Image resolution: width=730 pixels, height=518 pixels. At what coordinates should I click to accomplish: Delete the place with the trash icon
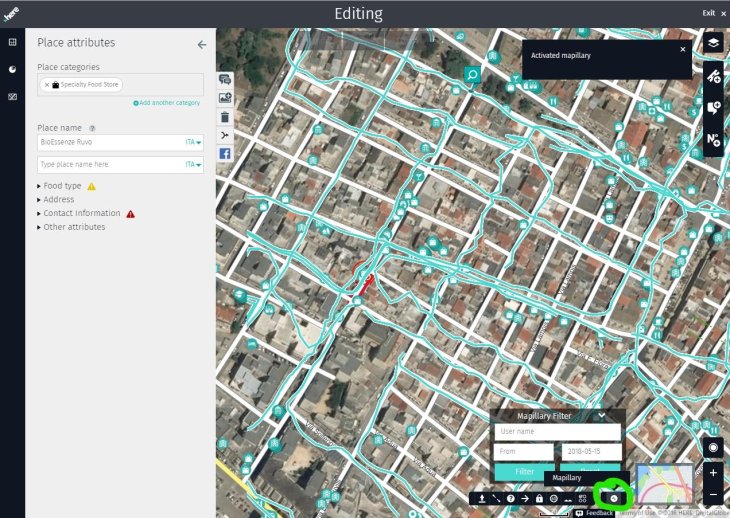point(225,117)
